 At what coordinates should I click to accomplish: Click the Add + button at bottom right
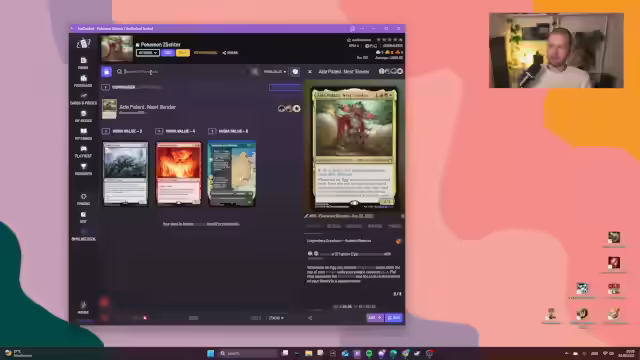pos(374,318)
